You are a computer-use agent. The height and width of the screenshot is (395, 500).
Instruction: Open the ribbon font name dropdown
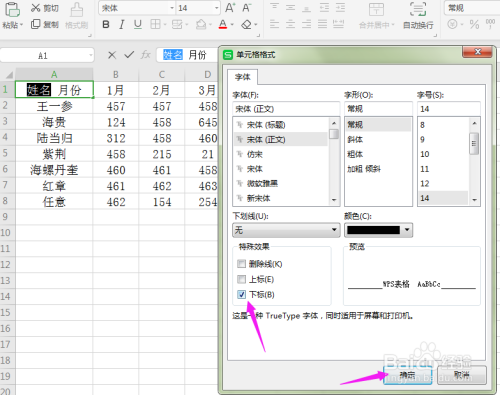(x=172, y=8)
